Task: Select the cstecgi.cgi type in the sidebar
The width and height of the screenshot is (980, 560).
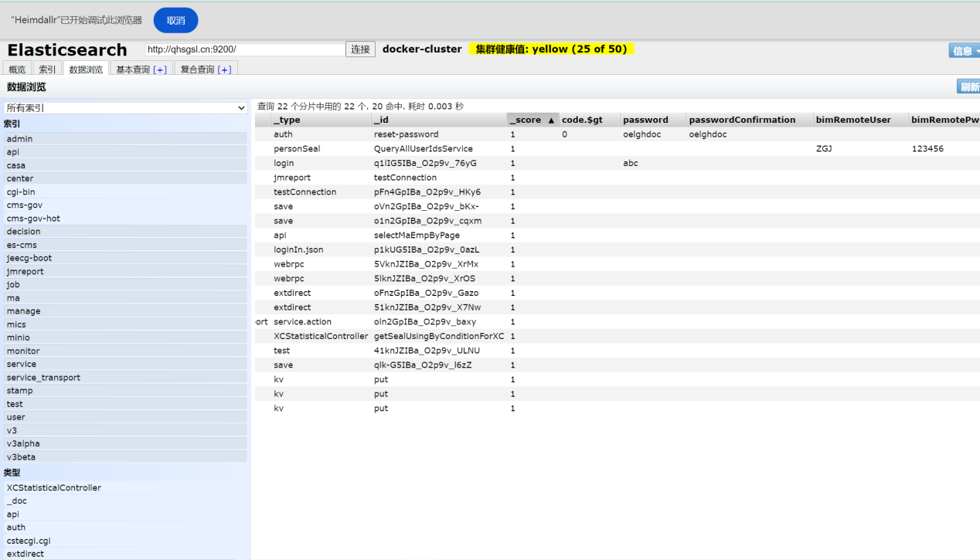Action: (x=125, y=541)
